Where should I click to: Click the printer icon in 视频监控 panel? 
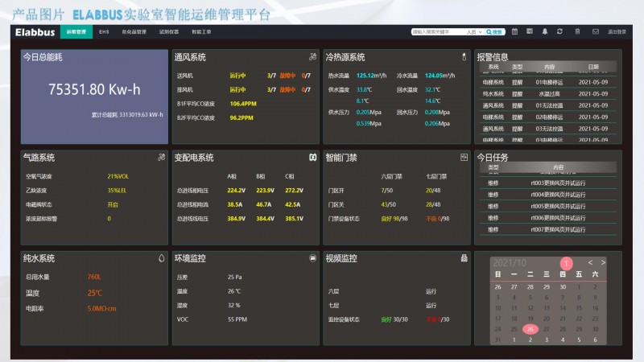coord(464,258)
